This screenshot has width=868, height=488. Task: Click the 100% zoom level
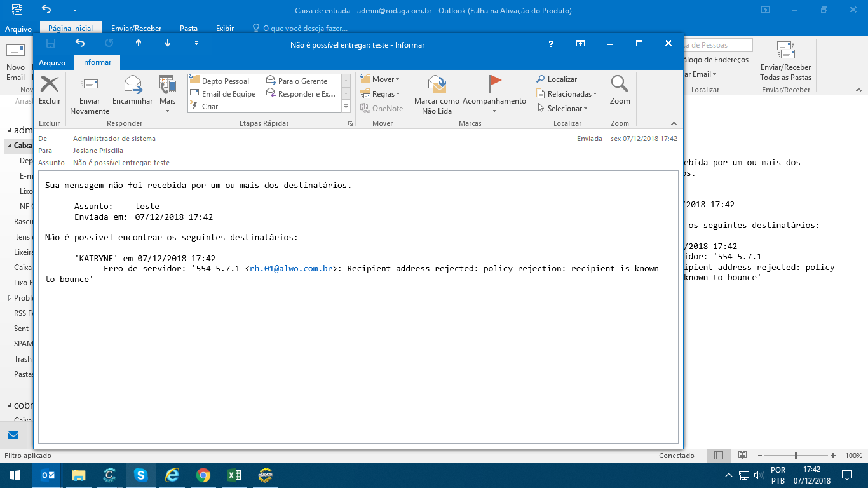(x=853, y=456)
